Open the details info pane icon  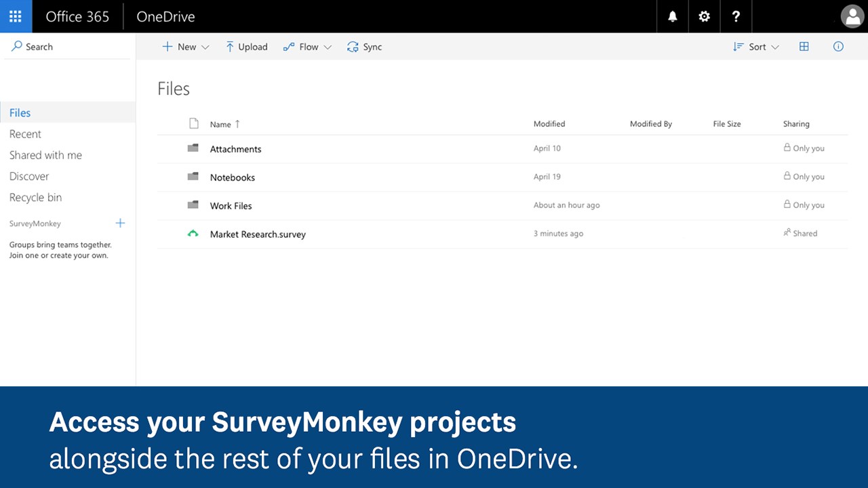click(x=838, y=47)
